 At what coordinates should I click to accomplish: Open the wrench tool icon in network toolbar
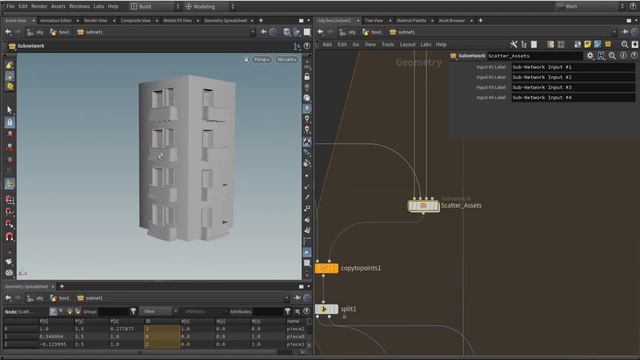(514, 44)
